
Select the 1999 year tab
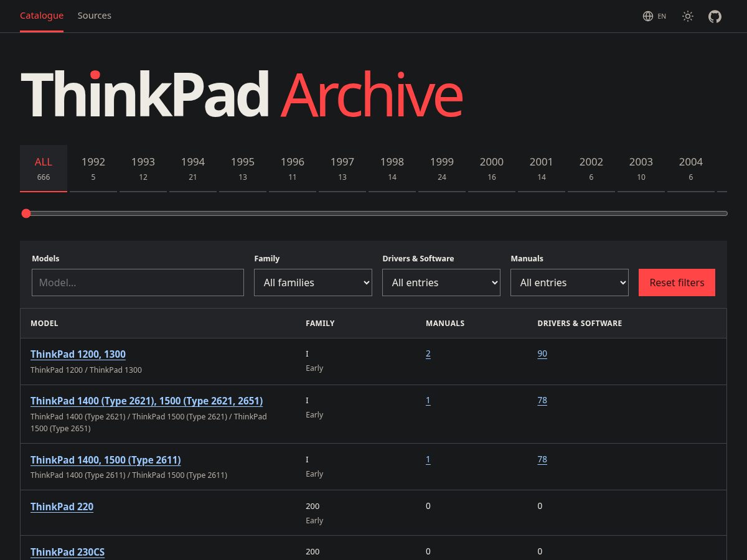click(442, 169)
